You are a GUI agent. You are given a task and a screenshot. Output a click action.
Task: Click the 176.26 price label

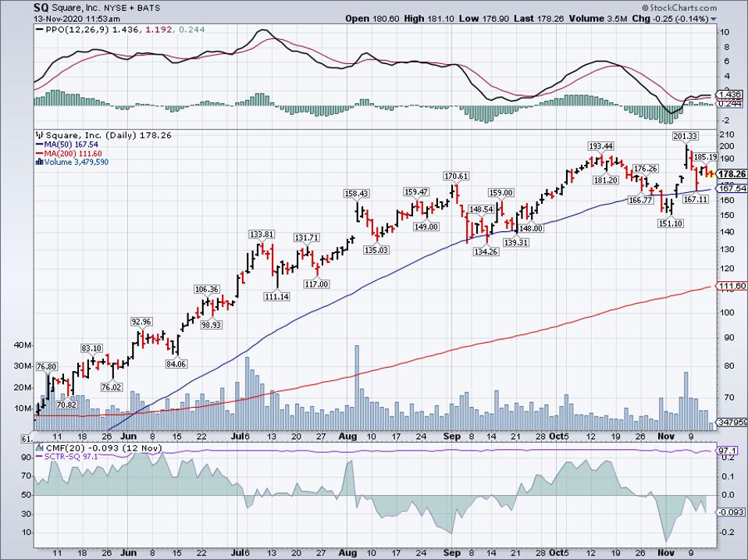tap(645, 169)
